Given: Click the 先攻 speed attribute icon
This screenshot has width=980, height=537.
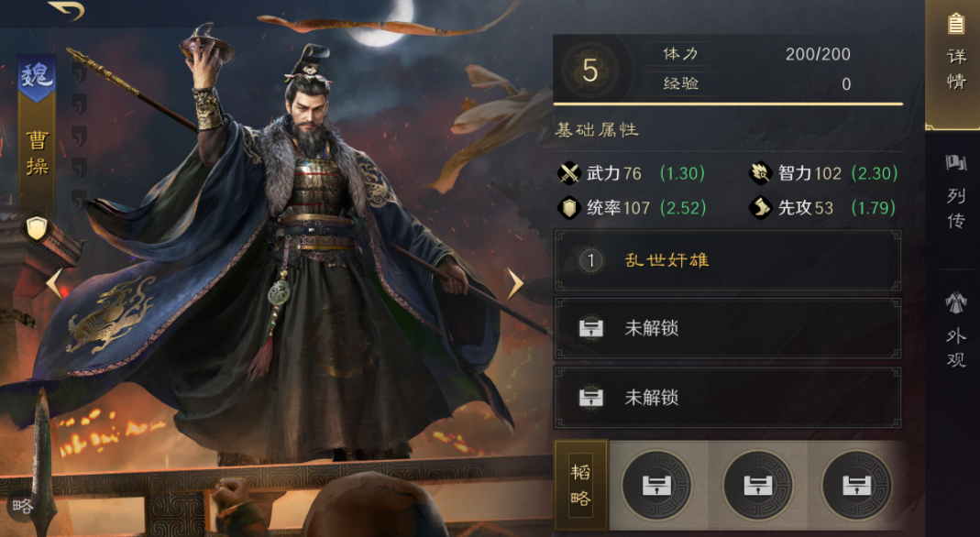Looking at the screenshot, I should click(761, 208).
